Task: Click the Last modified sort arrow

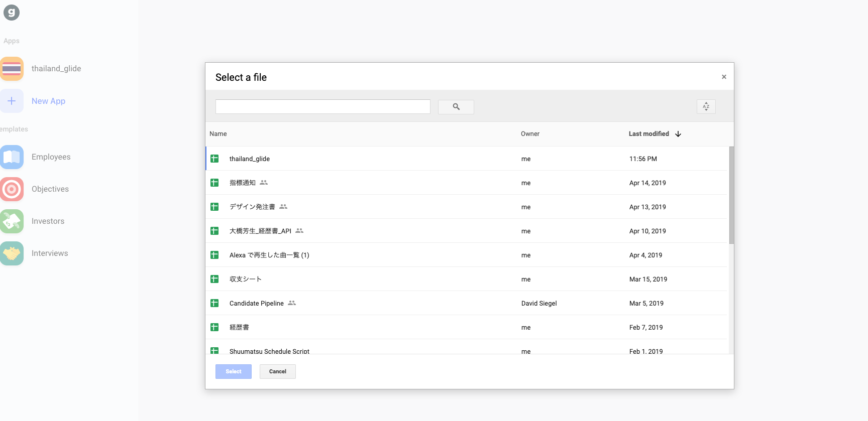Action: click(678, 134)
